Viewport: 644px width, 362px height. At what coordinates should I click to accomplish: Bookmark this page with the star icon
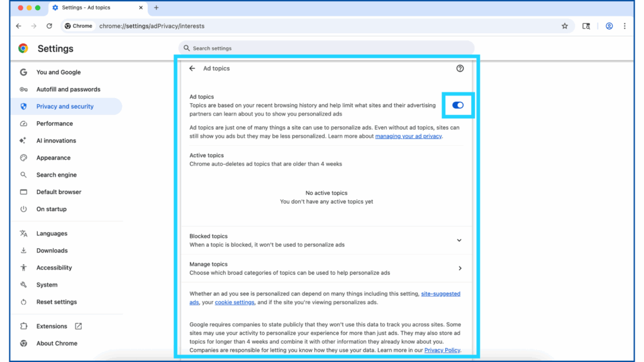pyautogui.click(x=564, y=26)
